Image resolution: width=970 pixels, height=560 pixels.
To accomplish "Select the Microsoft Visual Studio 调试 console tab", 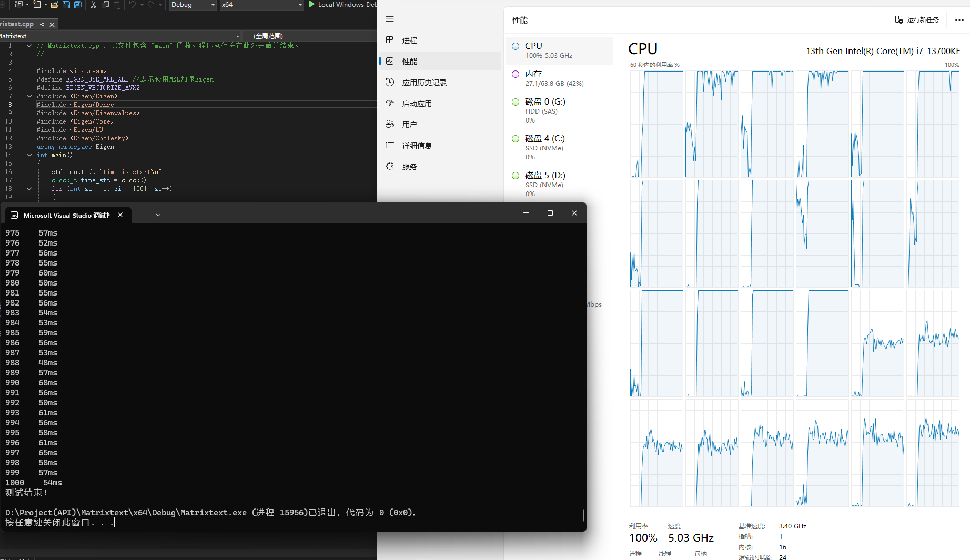I will pos(63,215).
